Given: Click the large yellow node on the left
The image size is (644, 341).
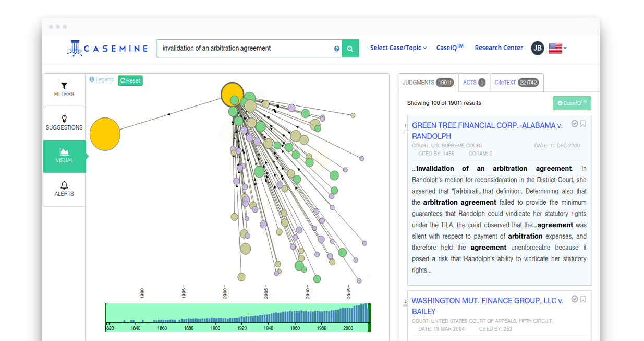Looking at the screenshot, I should (105, 134).
